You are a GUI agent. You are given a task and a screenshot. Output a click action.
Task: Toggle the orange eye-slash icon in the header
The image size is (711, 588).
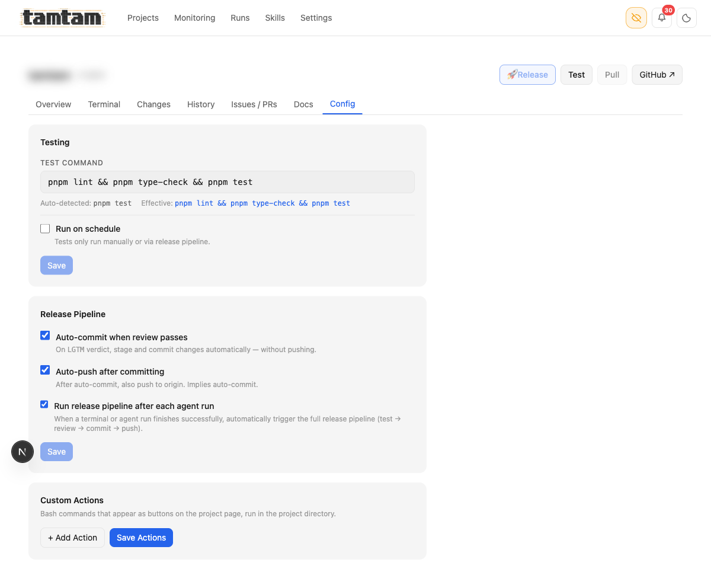click(x=636, y=18)
